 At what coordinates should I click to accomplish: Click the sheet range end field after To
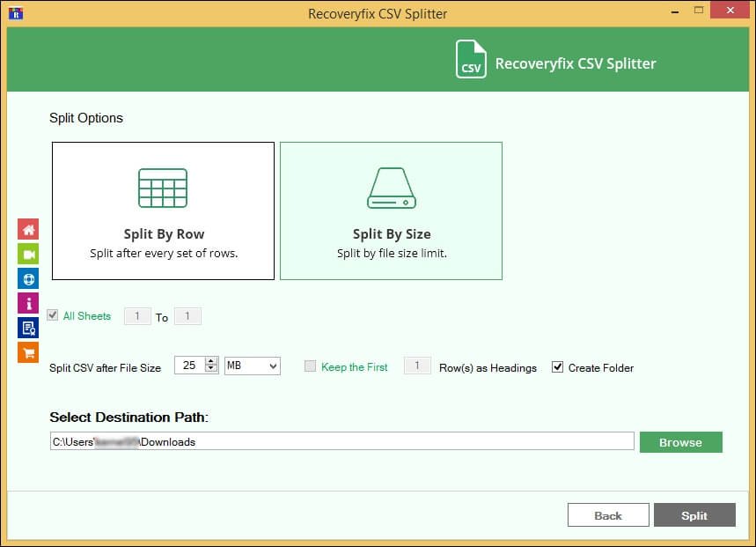pos(187,316)
